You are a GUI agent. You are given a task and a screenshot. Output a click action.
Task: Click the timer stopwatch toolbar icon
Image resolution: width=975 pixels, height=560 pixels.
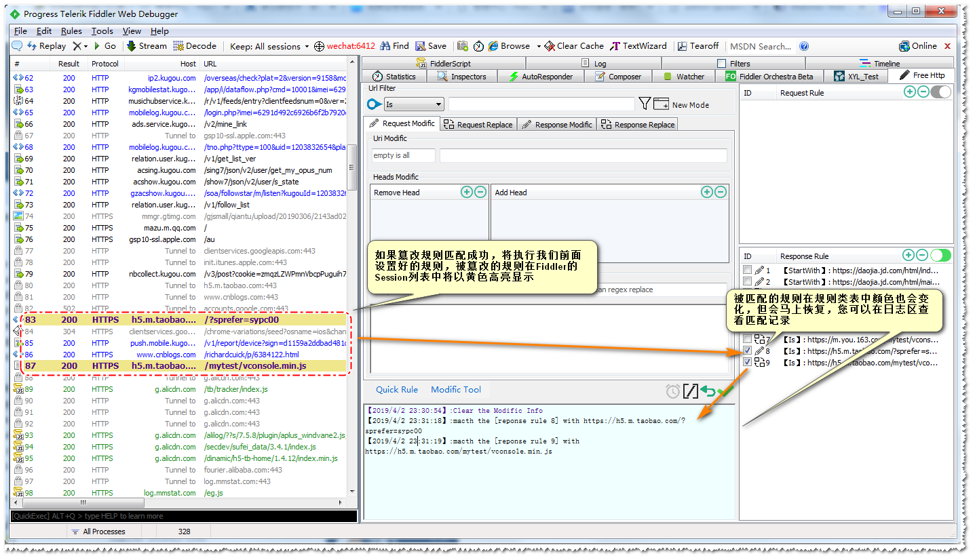[478, 46]
